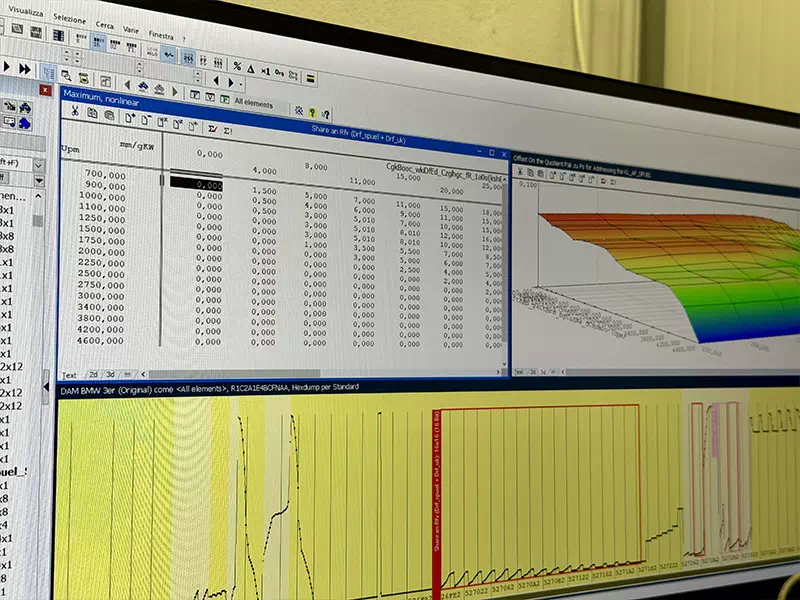This screenshot has width=800, height=600.
Task: Switch to Text tab in Maximum nonlinear window
Action: [x=69, y=375]
